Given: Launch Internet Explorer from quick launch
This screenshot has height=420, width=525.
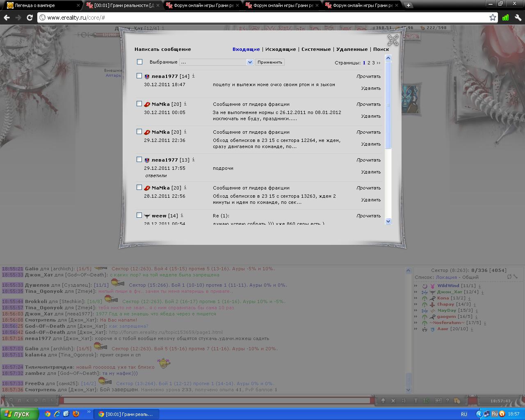Looking at the screenshot, I should [57, 414].
